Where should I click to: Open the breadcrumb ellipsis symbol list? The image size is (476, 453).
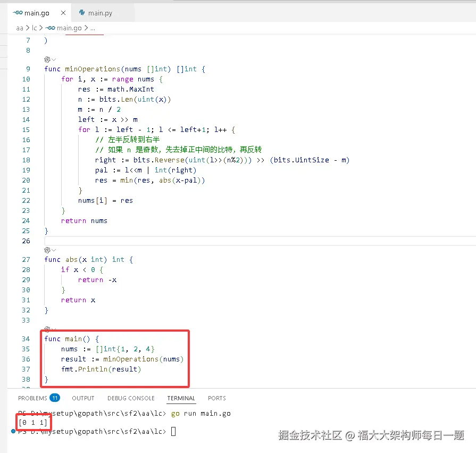pyautogui.click(x=93, y=28)
